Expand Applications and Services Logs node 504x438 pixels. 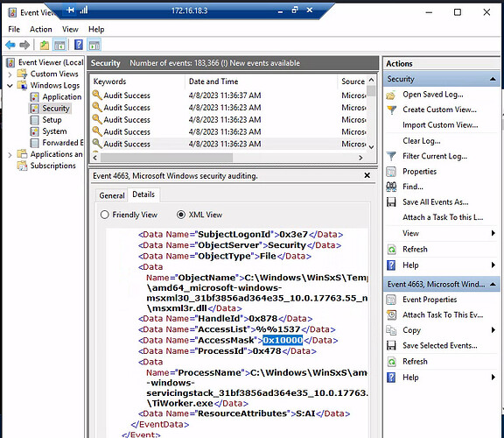coord(10,155)
